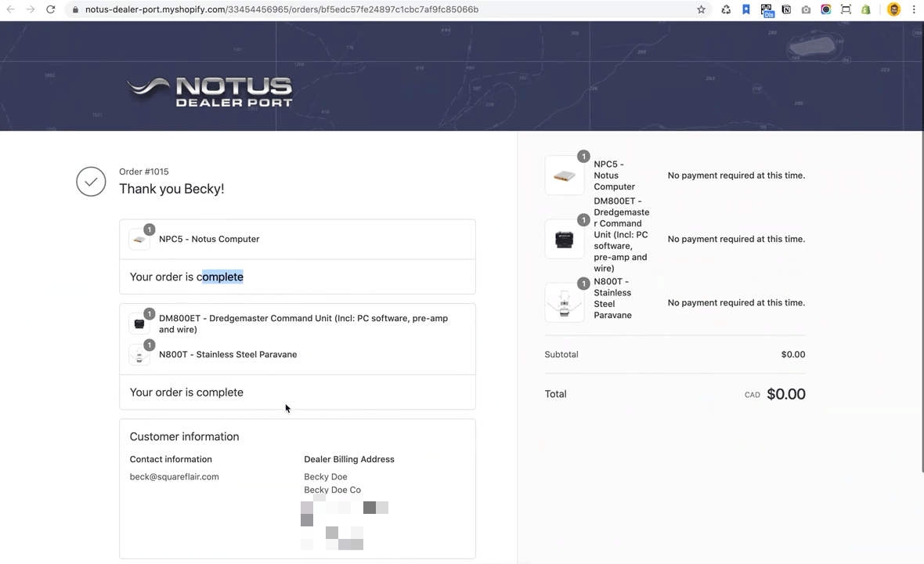The height and width of the screenshot is (564, 924).
Task: Click the 'Customer information' heading
Action: [x=185, y=436]
